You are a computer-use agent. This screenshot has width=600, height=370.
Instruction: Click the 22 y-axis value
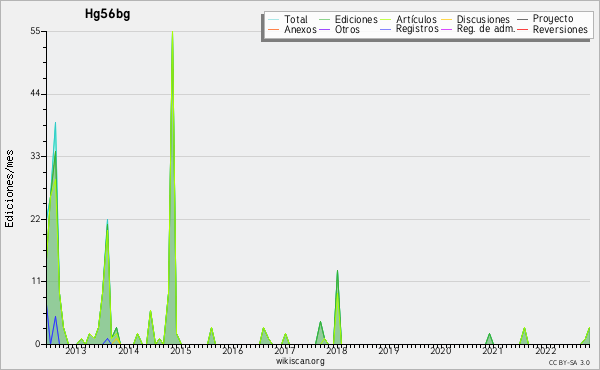36,219
